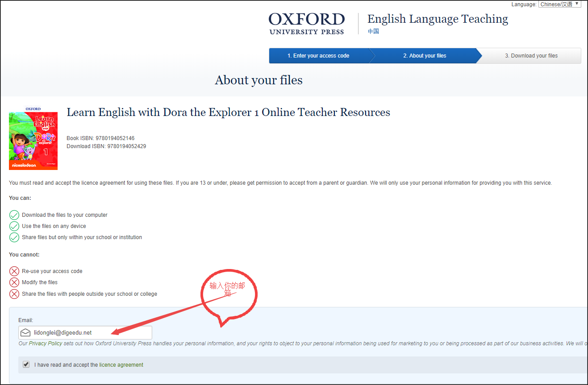Open the Privacy Policy link
This screenshot has height=385, width=588.
click(x=46, y=344)
